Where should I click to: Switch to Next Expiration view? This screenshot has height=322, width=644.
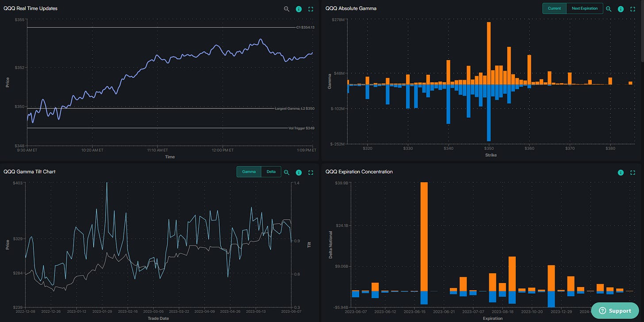coord(584,8)
